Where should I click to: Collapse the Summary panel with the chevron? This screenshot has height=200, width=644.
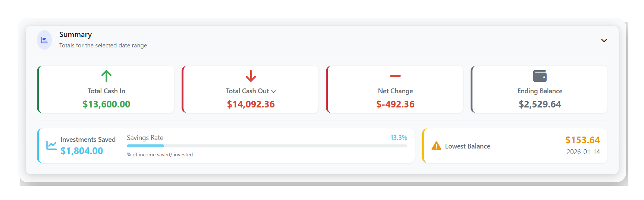(x=604, y=40)
